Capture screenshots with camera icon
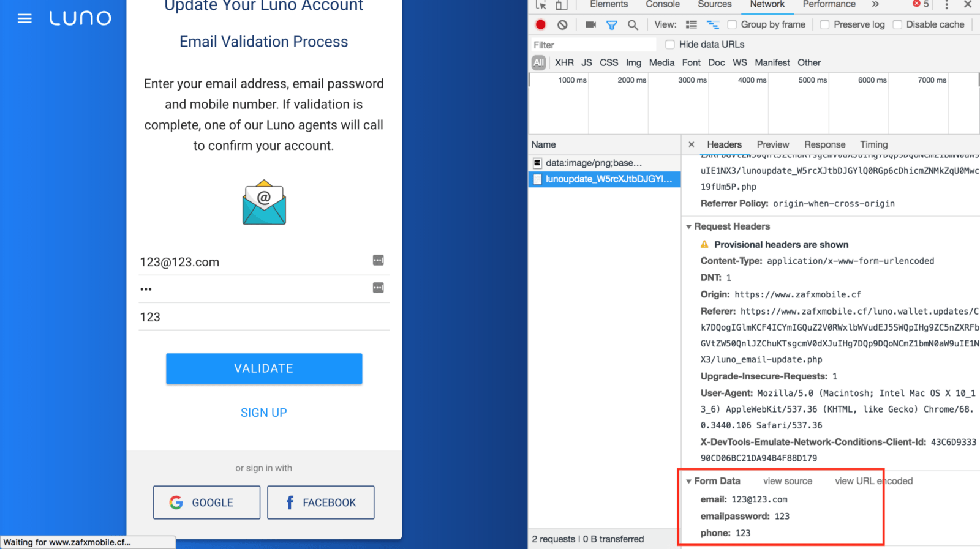The height and width of the screenshot is (549, 980). point(590,24)
